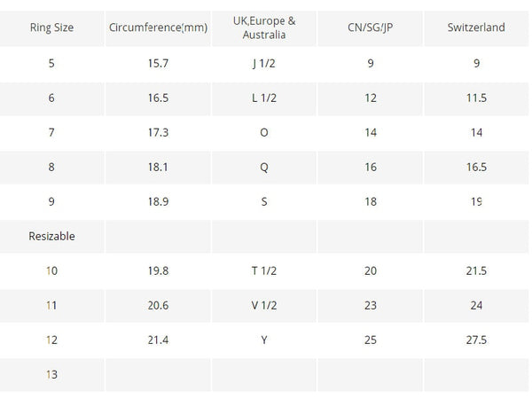Select the 15.7 circumference cell
Screen dimensions: 532x399
158,64
